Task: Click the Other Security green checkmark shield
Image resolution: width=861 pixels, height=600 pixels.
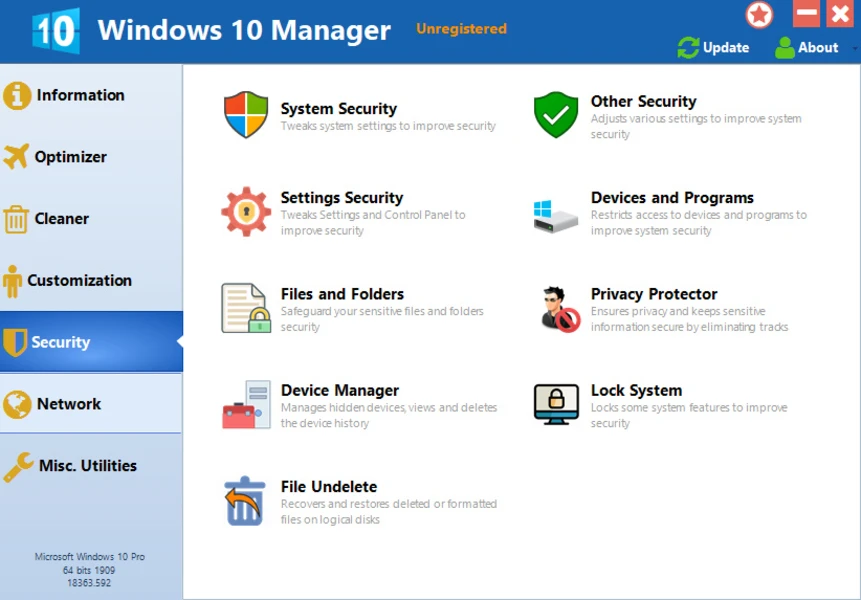Action: [x=556, y=115]
